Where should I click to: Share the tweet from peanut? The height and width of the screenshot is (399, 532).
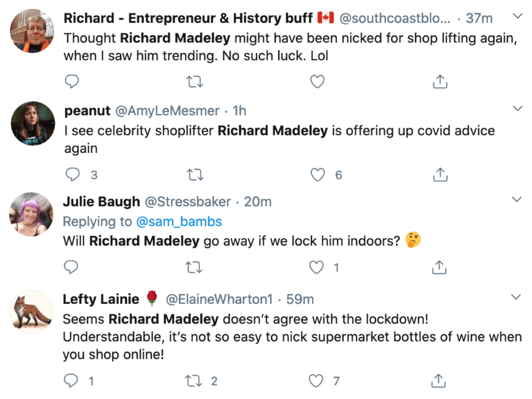[x=439, y=174]
